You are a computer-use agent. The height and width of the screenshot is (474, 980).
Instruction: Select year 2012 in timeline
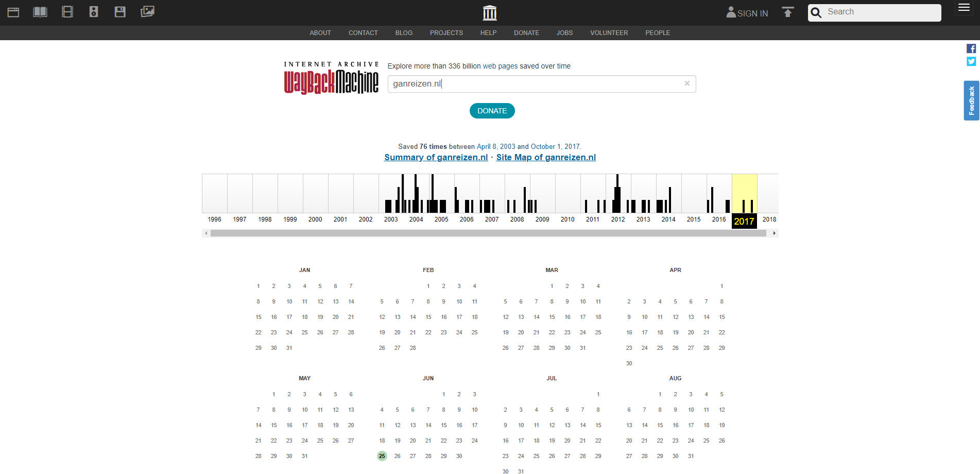[x=618, y=219]
